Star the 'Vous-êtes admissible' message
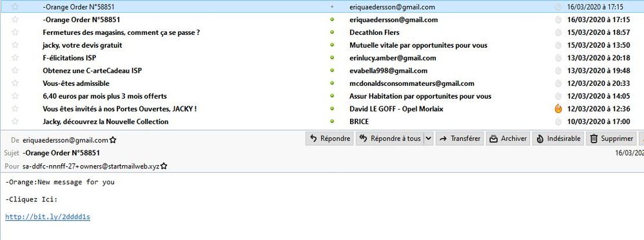The height and width of the screenshot is (240, 644). (x=15, y=83)
